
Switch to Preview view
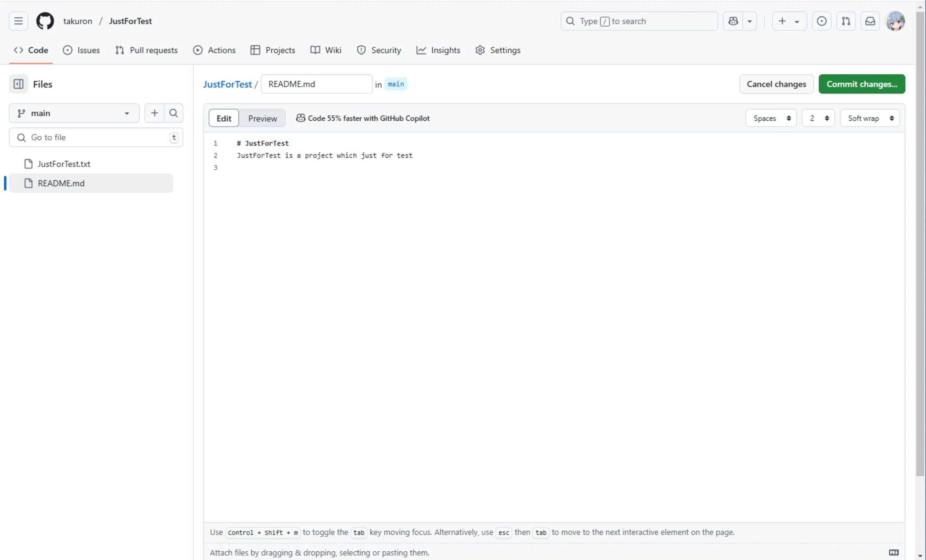coord(262,118)
